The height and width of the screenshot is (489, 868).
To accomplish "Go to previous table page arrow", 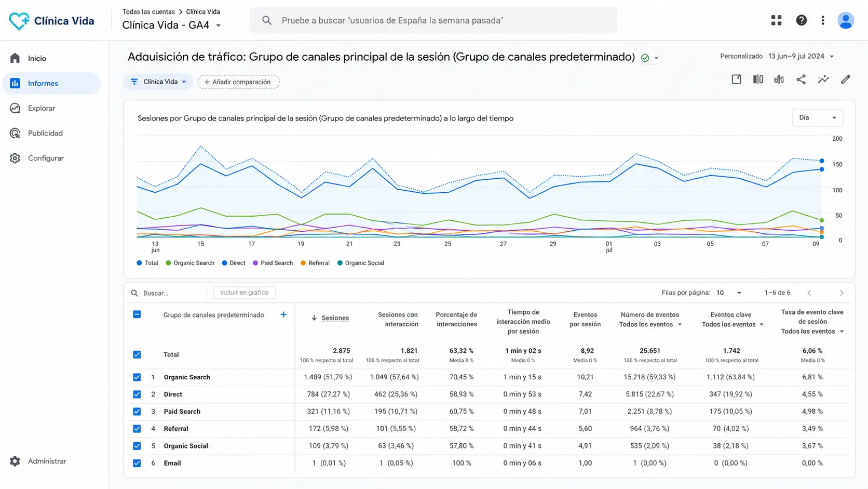I will pyautogui.click(x=809, y=293).
